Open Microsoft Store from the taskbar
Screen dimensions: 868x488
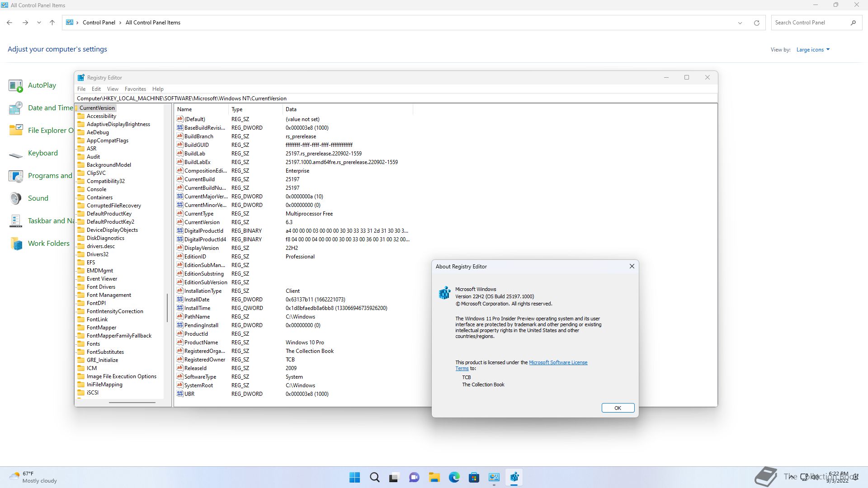coord(474,477)
